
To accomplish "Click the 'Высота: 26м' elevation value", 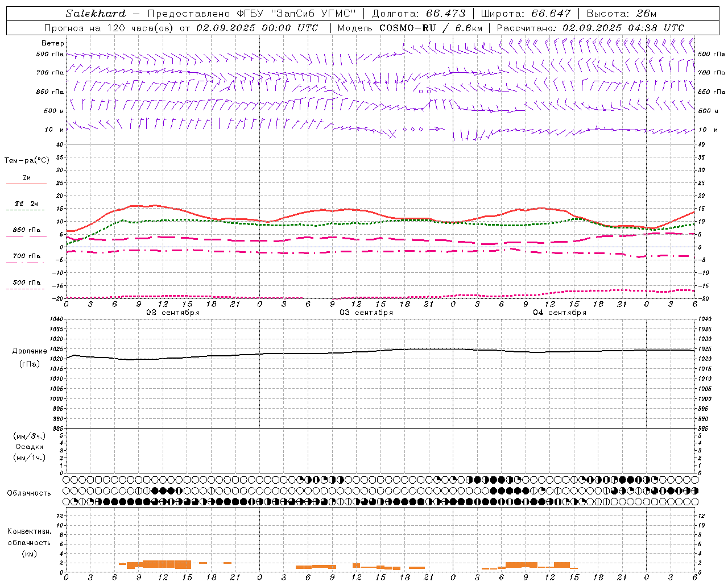I will point(622,14).
